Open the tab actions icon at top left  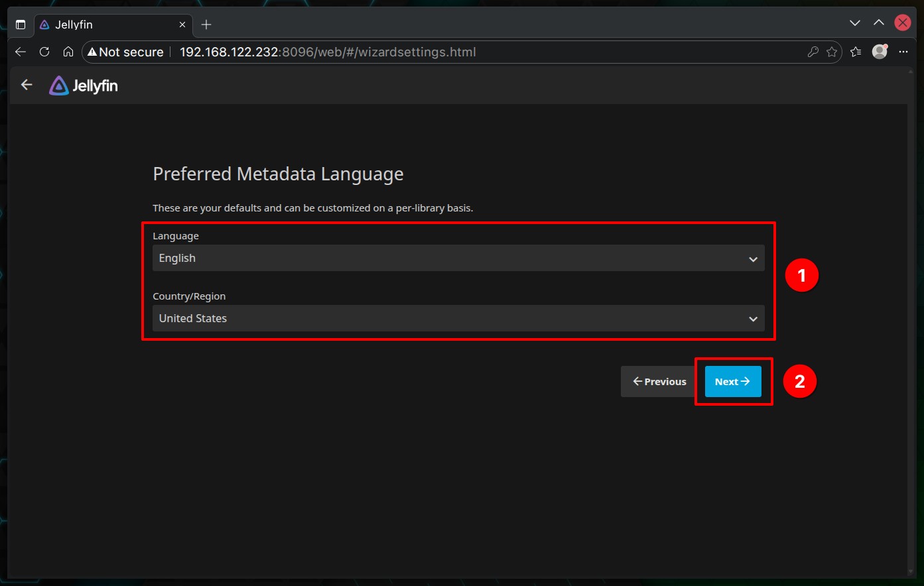21,25
